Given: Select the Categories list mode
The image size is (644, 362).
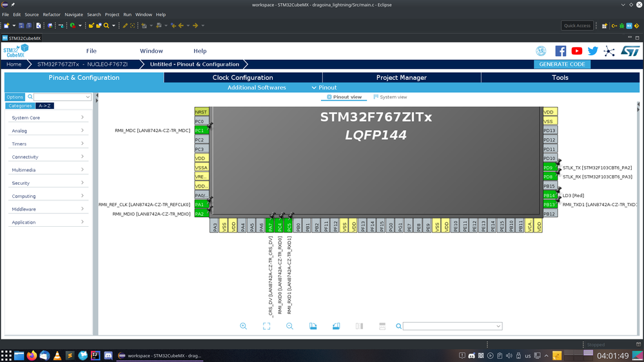Looking at the screenshot, I should [x=20, y=106].
